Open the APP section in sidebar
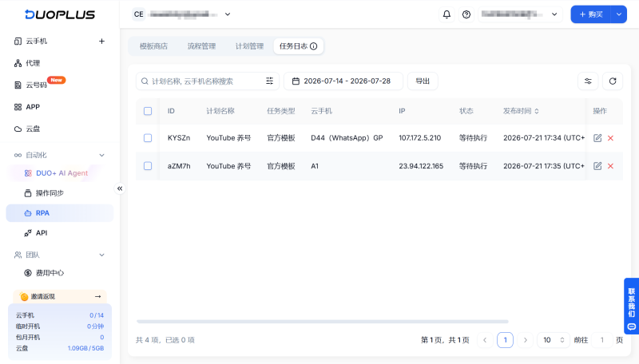Image resolution: width=639 pixels, height=364 pixels. (33, 107)
